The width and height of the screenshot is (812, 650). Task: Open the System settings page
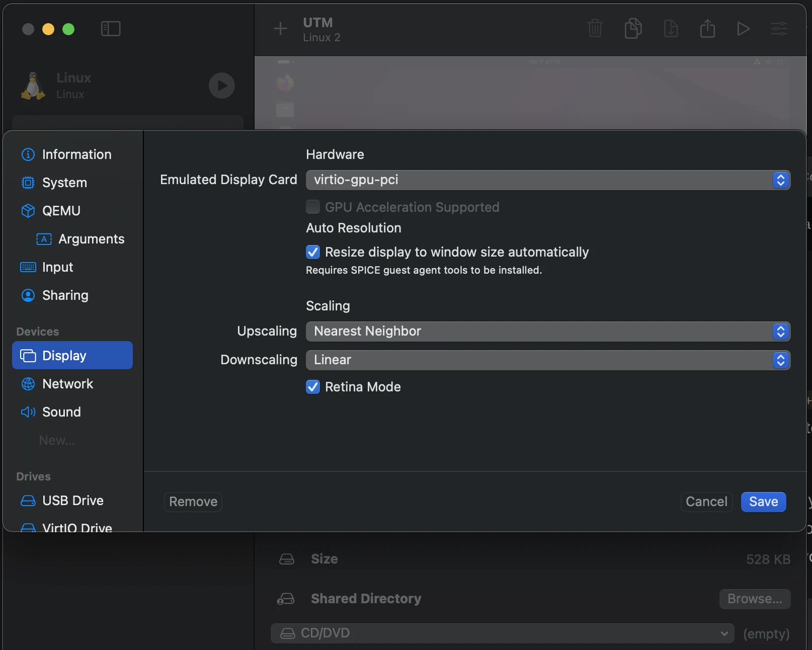pyautogui.click(x=72, y=183)
